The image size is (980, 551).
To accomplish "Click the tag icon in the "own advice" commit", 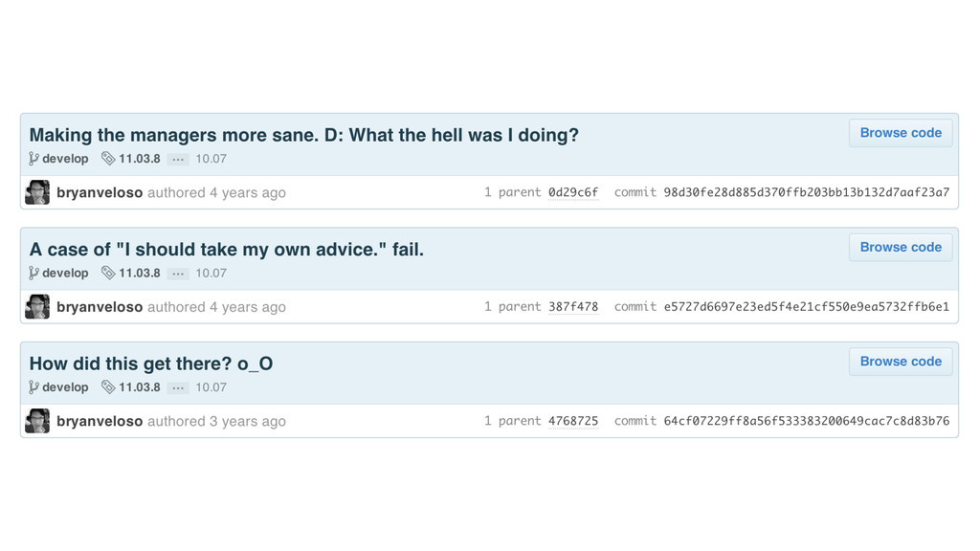I will [x=108, y=273].
